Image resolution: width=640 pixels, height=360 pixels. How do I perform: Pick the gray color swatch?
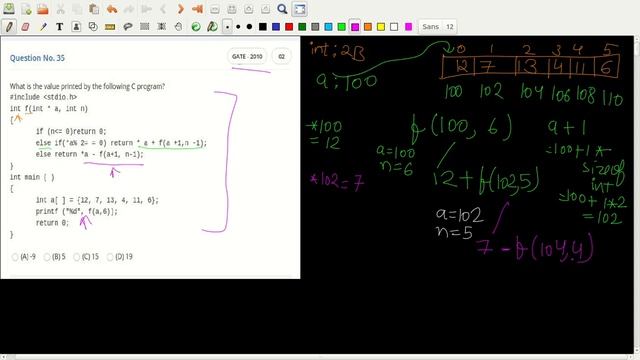click(315, 27)
